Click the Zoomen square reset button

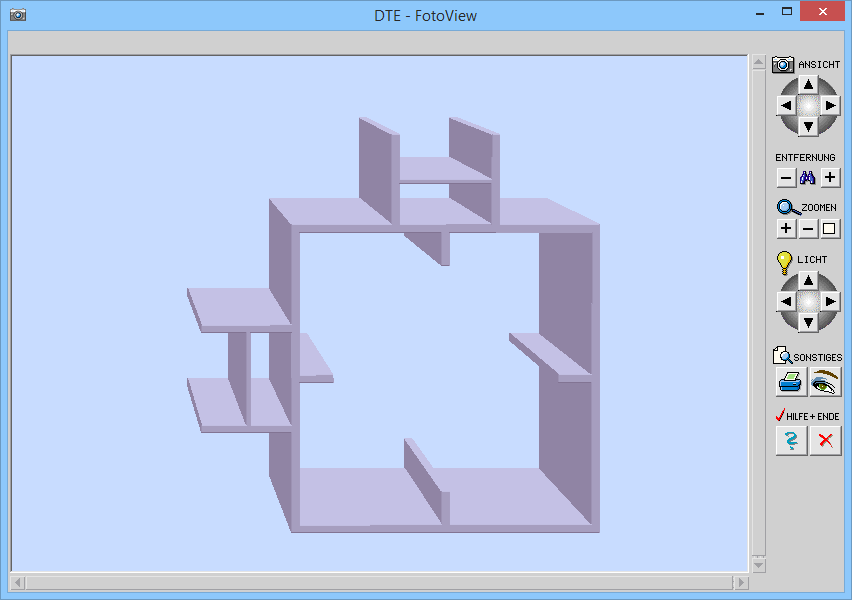830,229
